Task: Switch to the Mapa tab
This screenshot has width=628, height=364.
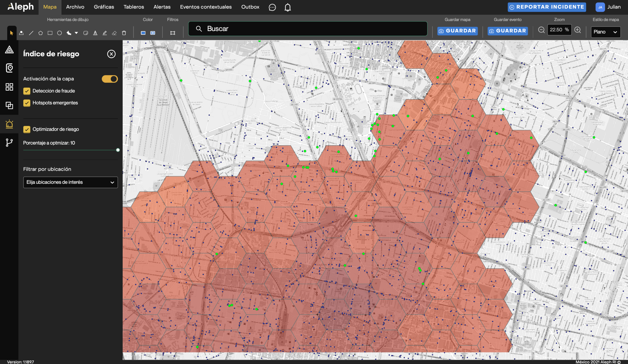Action: pyautogui.click(x=50, y=7)
